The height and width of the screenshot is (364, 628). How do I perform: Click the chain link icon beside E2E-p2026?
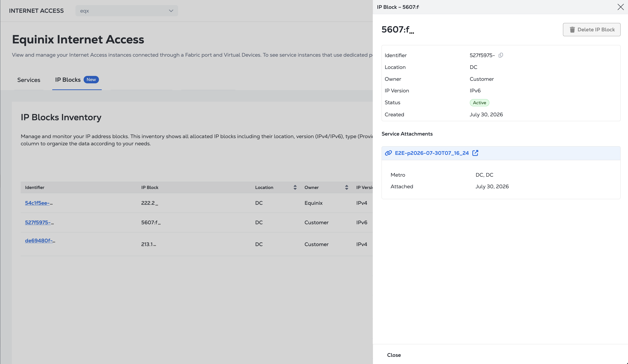click(388, 153)
